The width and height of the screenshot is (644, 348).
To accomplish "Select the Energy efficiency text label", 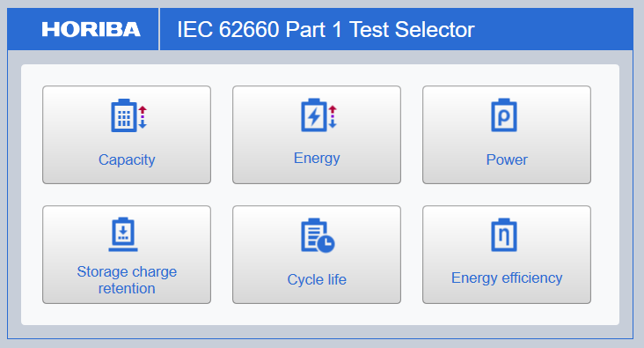I will [x=507, y=278].
